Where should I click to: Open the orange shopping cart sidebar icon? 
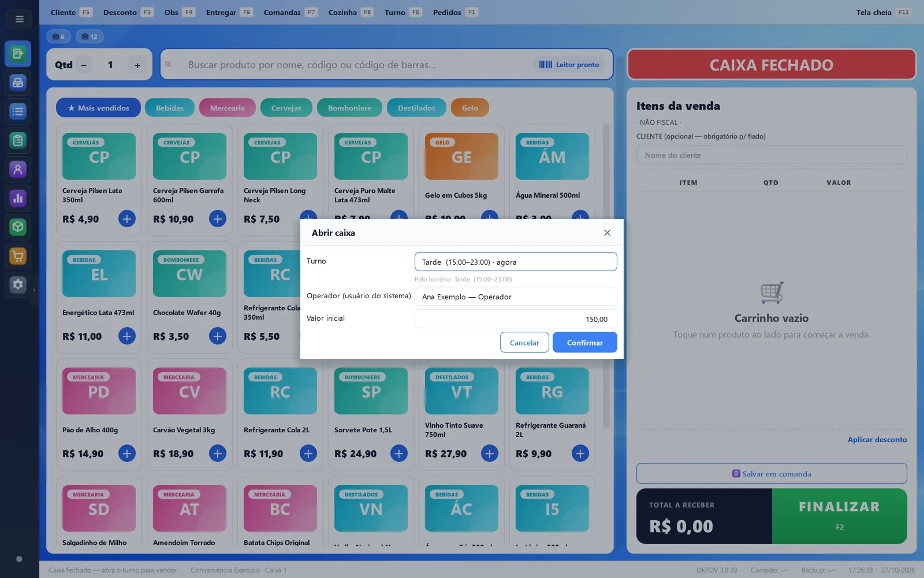[x=18, y=255]
